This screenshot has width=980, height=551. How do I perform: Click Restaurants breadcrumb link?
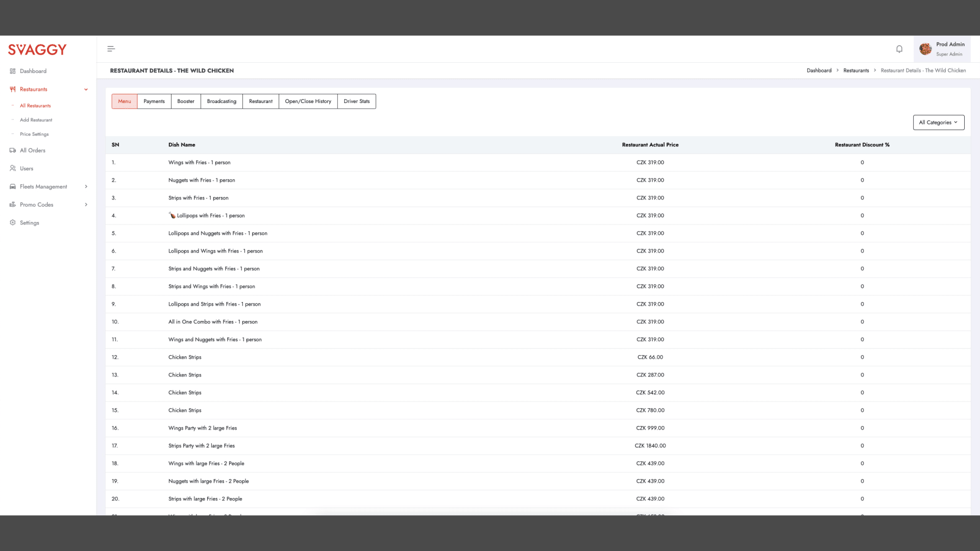856,70
